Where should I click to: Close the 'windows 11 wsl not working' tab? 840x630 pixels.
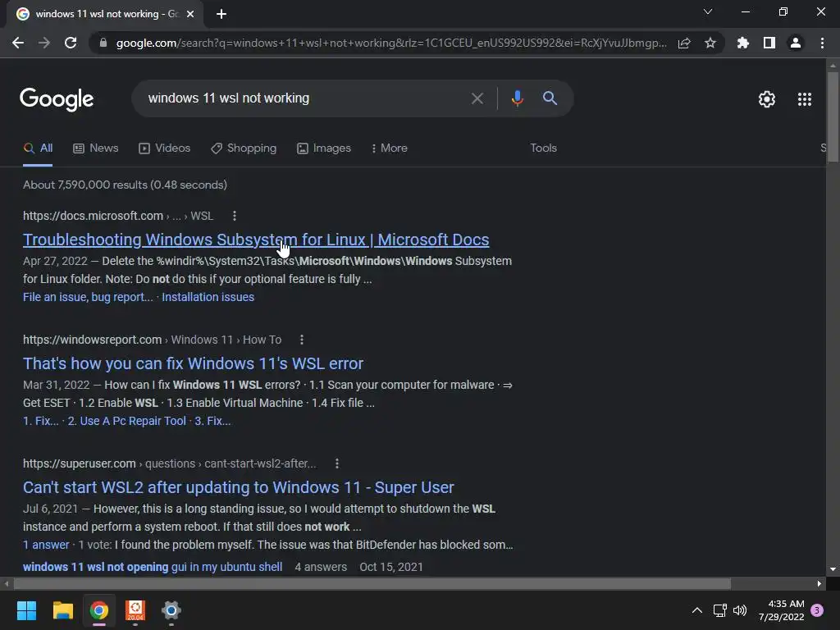point(190,14)
